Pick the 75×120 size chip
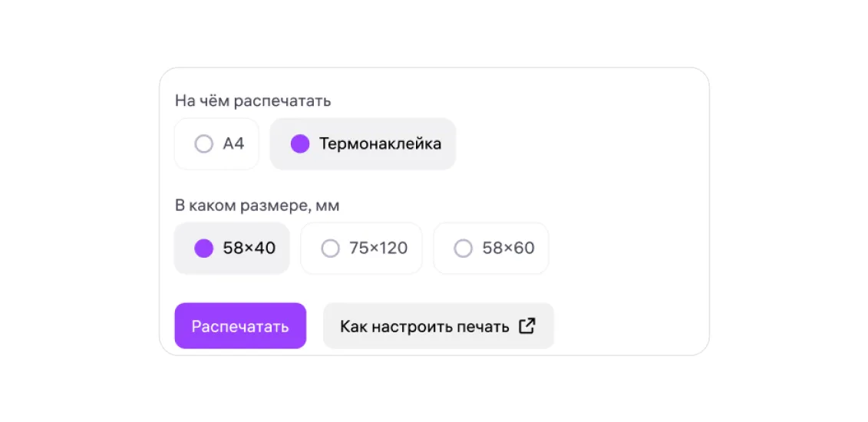868x422 pixels. click(x=361, y=248)
